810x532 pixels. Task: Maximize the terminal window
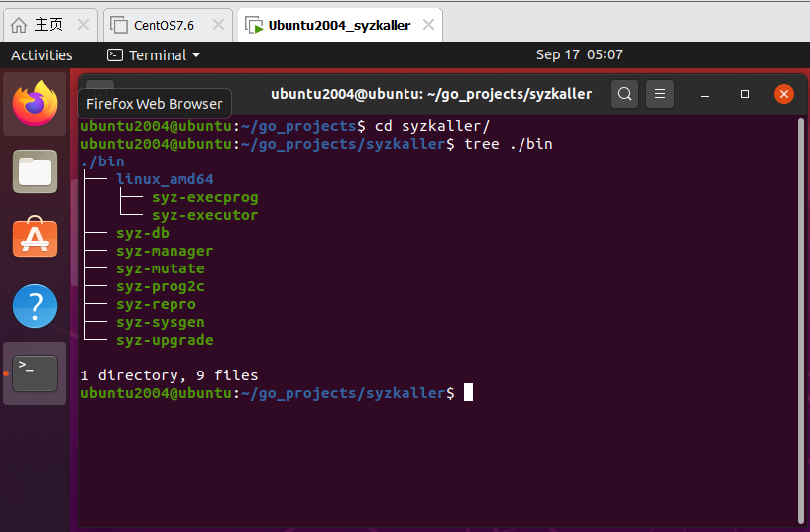[x=745, y=94]
